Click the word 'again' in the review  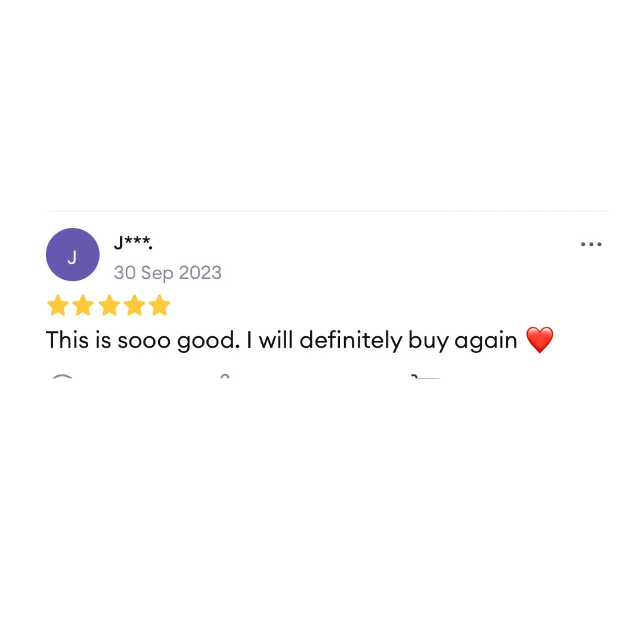tap(486, 341)
